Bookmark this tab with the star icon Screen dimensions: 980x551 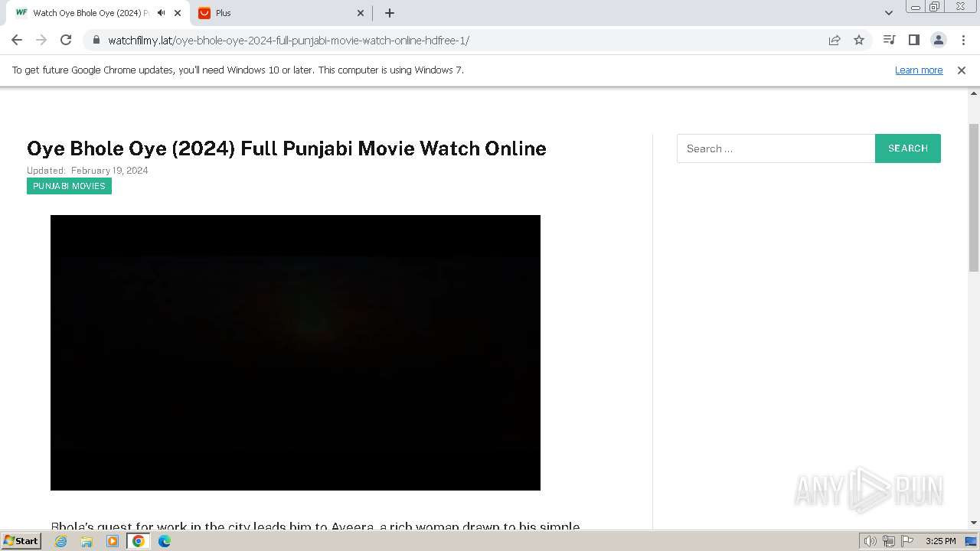point(859,41)
